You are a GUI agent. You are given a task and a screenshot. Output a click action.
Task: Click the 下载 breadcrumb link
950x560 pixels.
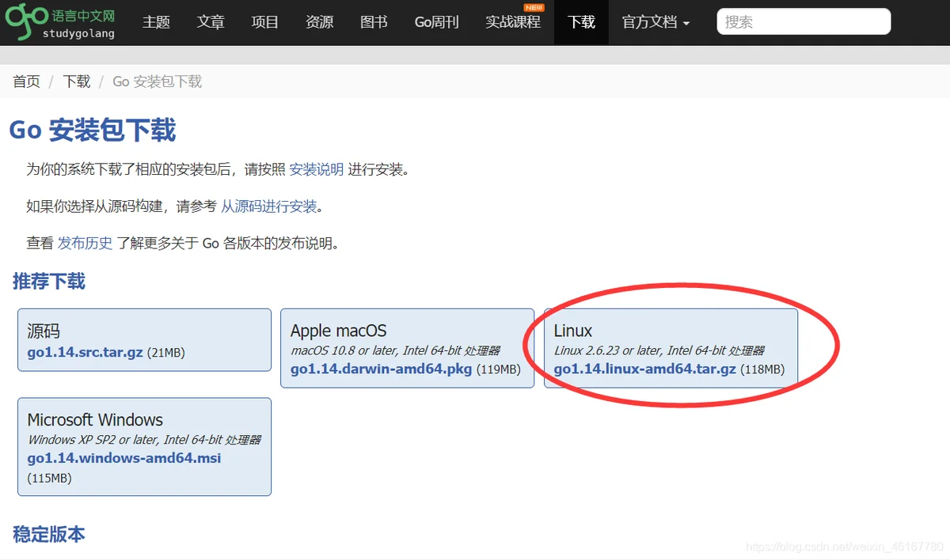77,81
